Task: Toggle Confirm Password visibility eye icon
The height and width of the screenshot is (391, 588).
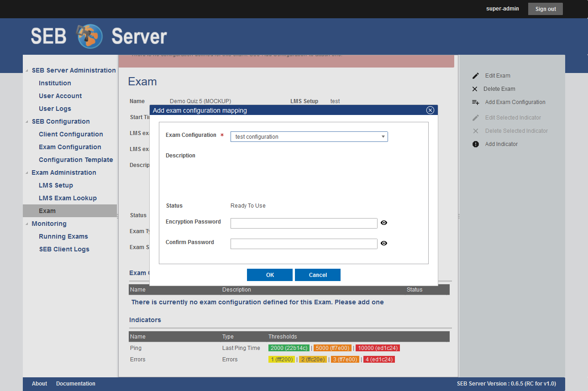Action: coord(384,243)
